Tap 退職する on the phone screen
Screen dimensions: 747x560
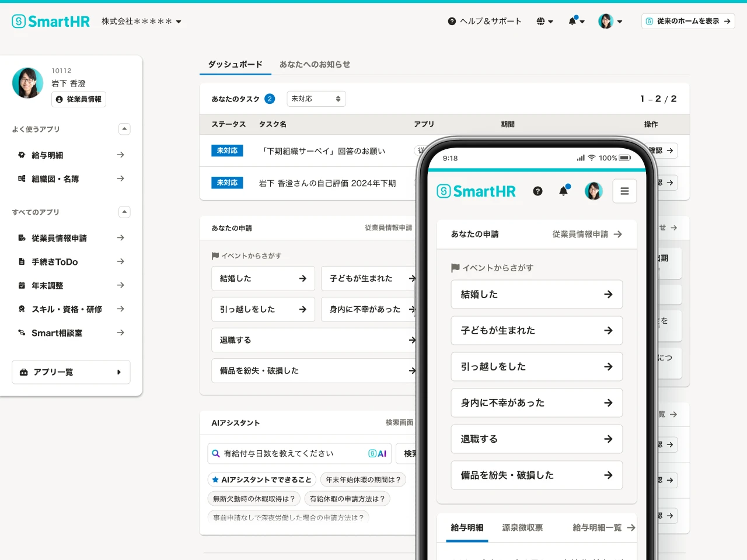pyautogui.click(x=537, y=439)
